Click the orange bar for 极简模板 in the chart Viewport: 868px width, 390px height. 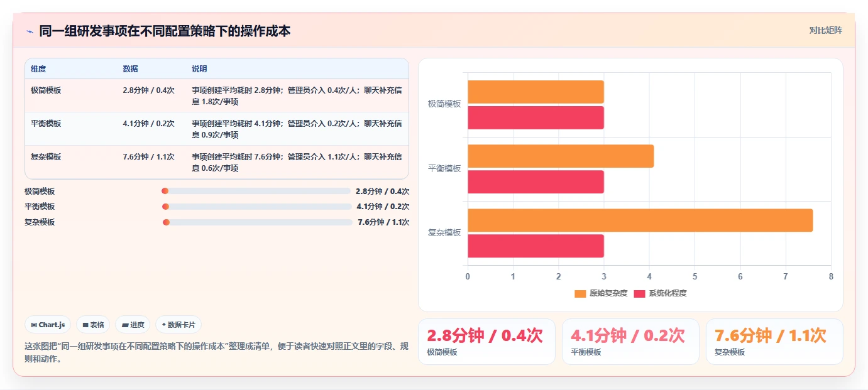pos(536,92)
